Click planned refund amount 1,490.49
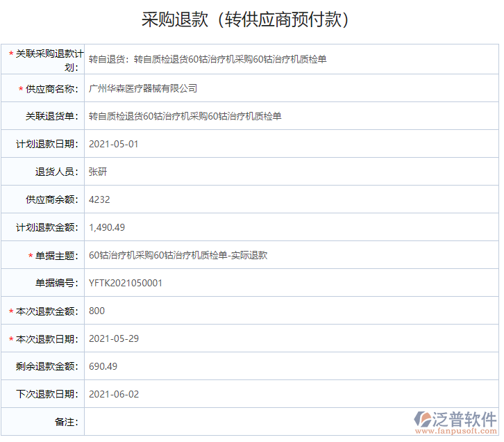Screen dimensions: 504x442 [107, 227]
